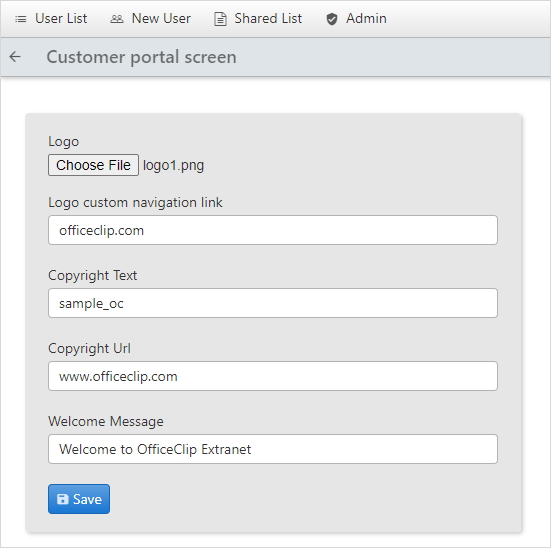Click the floppy disk icon on Save
This screenshot has height=548, width=551.
(x=63, y=499)
